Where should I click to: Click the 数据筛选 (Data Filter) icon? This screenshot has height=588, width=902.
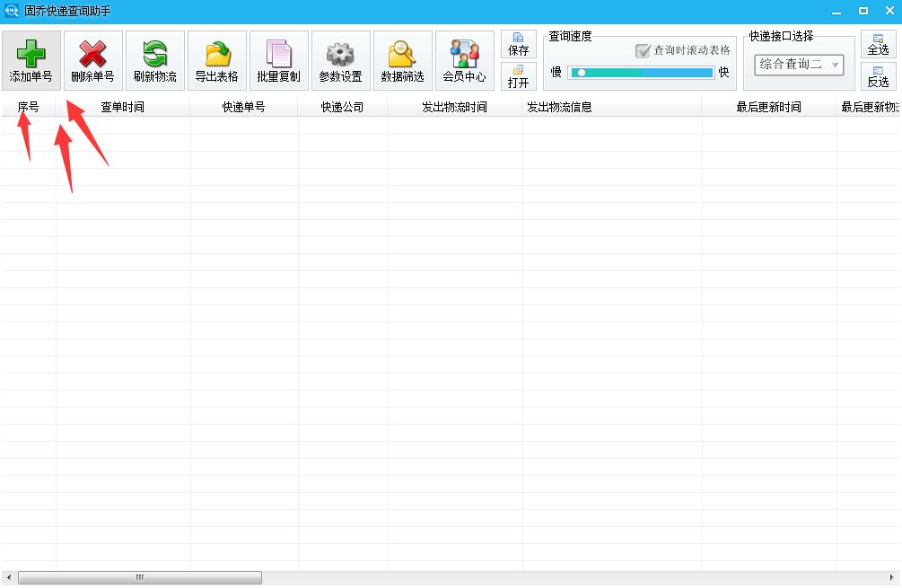coord(402,59)
